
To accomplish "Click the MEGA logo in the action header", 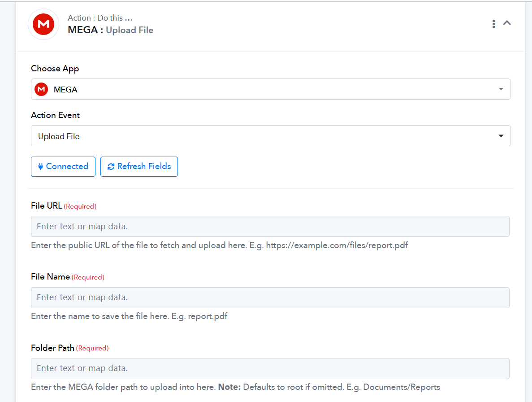I will click(x=43, y=24).
